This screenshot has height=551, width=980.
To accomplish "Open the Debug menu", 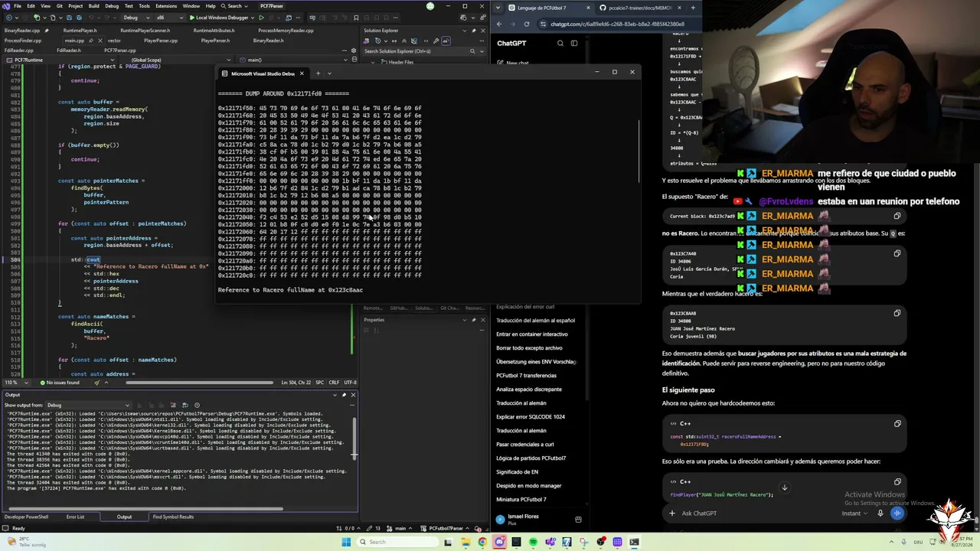I will click(112, 6).
